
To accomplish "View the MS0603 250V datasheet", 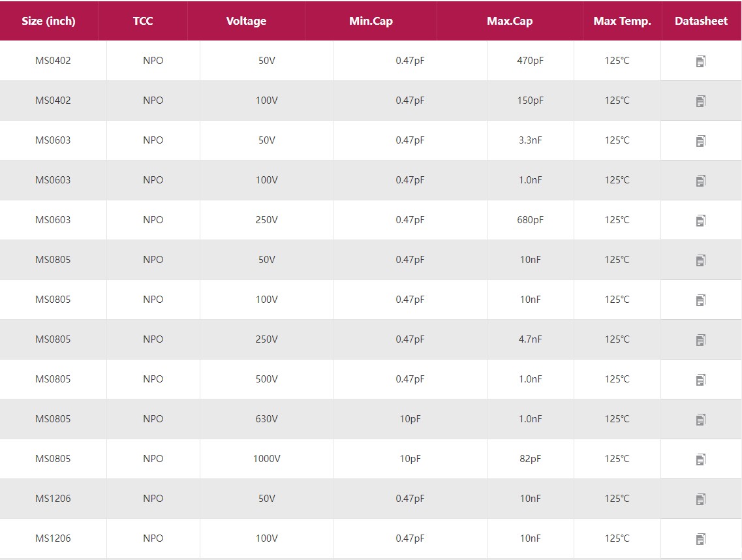I will point(700,221).
